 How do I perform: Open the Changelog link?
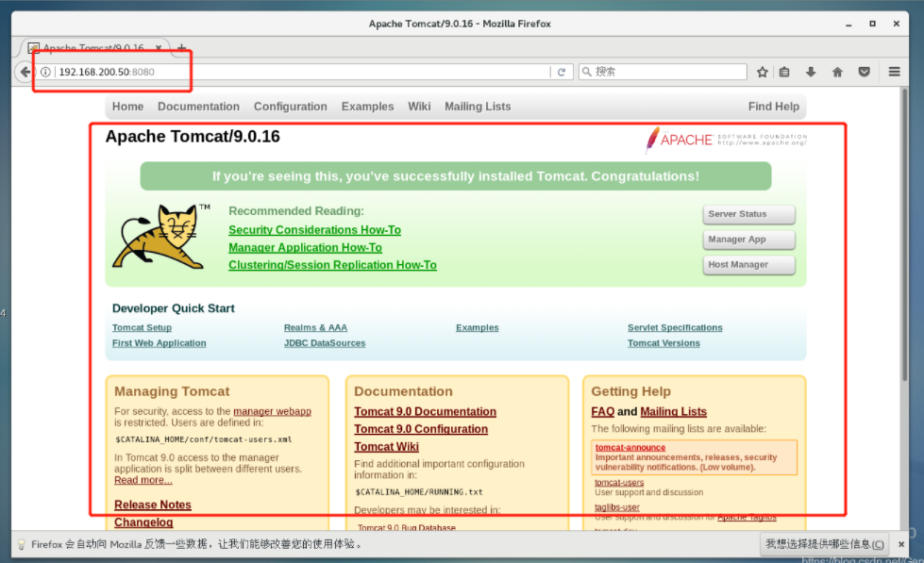(143, 522)
